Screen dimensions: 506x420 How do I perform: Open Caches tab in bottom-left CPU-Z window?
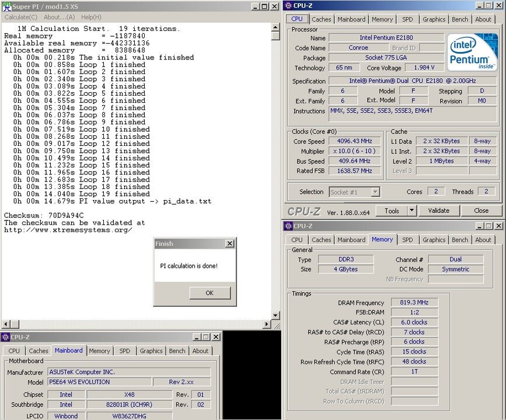click(x=39, y=351)
